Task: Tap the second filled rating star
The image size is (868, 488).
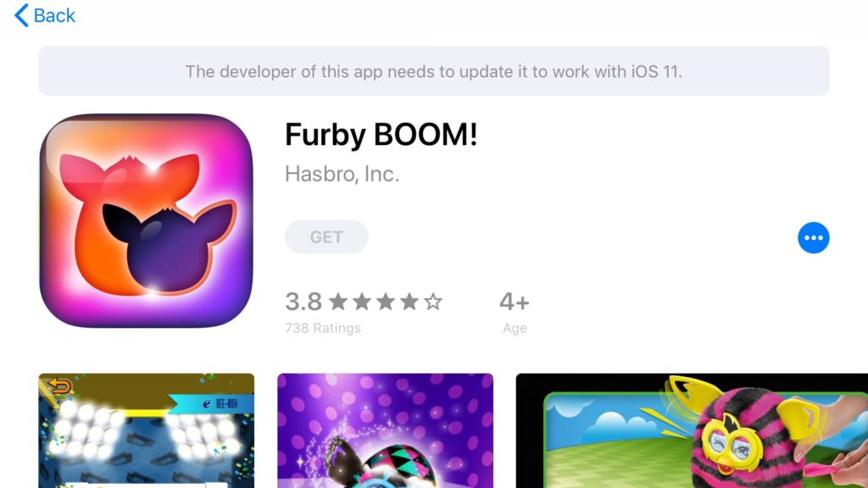Action: coord(362,302)
